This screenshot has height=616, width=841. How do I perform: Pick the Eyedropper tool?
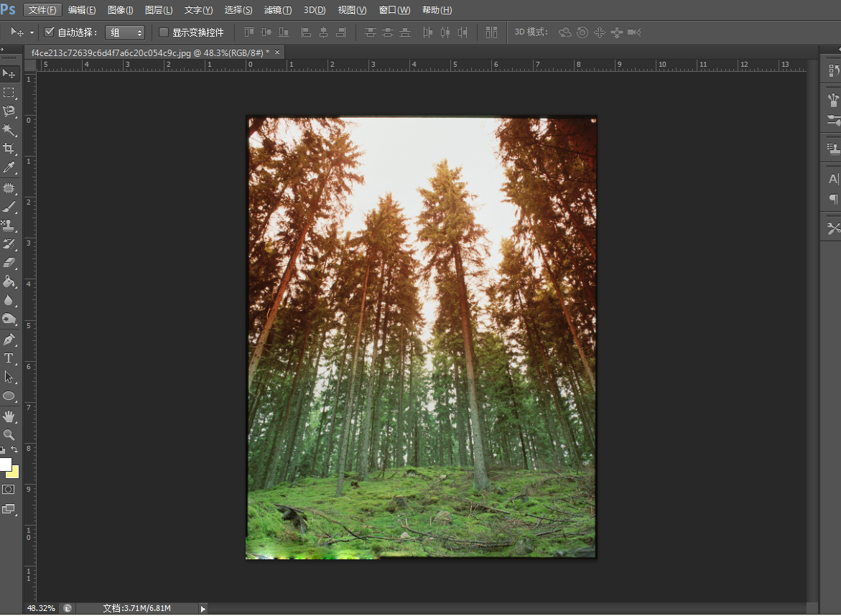[x=9, y=167]
